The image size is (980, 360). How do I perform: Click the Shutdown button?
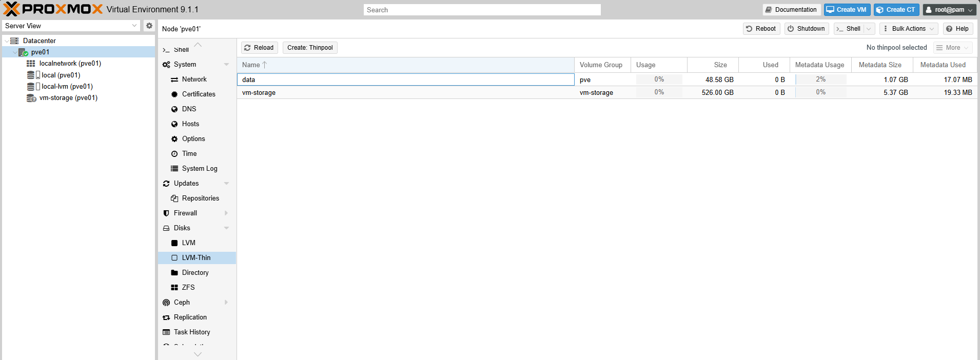(807, 29)
